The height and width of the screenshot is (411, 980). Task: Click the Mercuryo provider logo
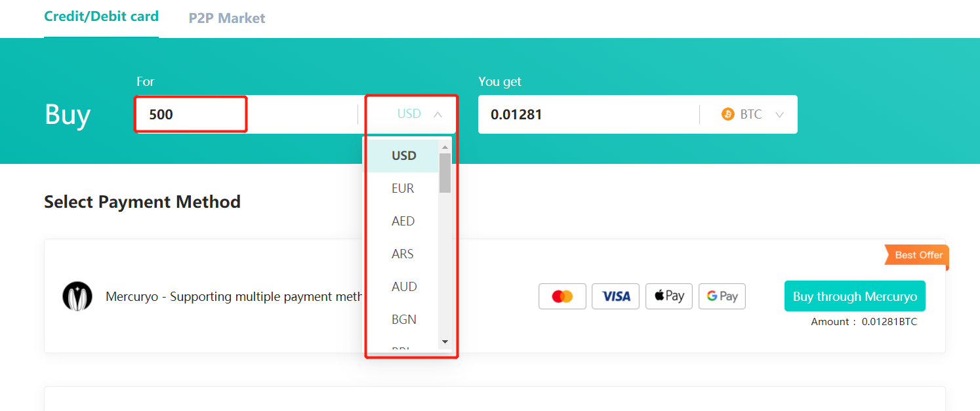click(77, 296)
